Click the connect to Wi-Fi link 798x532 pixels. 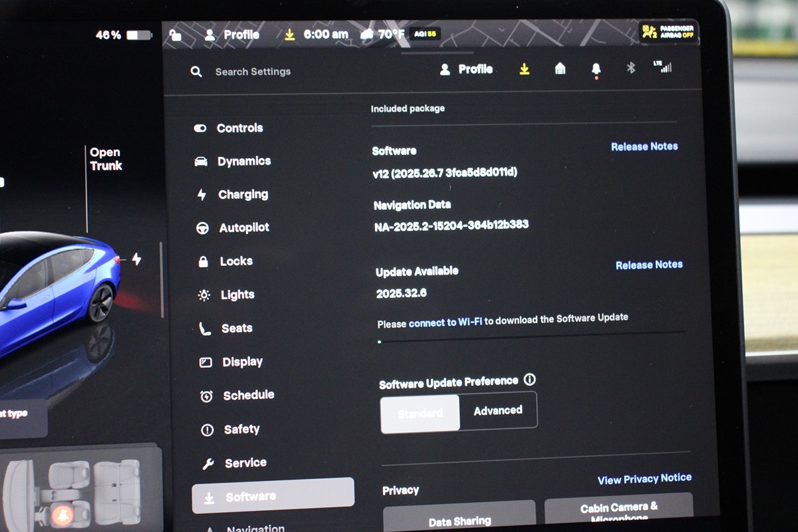coord(445,323)
